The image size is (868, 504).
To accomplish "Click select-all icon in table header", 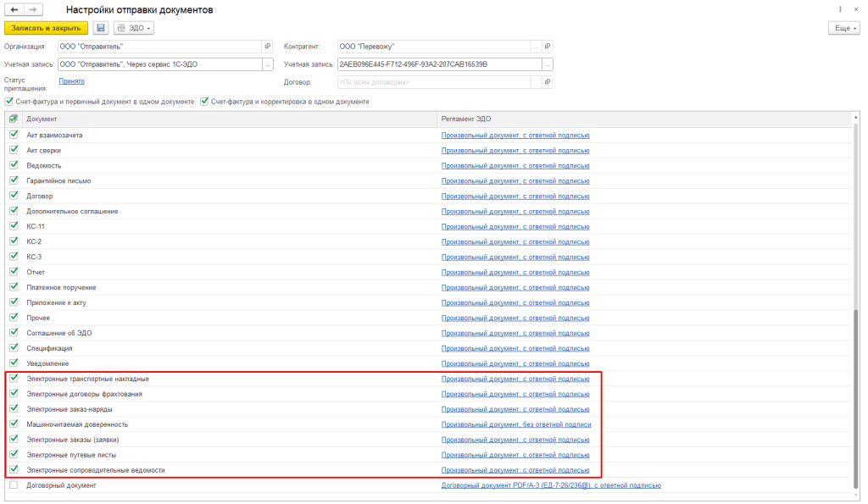I will (14, 119).
